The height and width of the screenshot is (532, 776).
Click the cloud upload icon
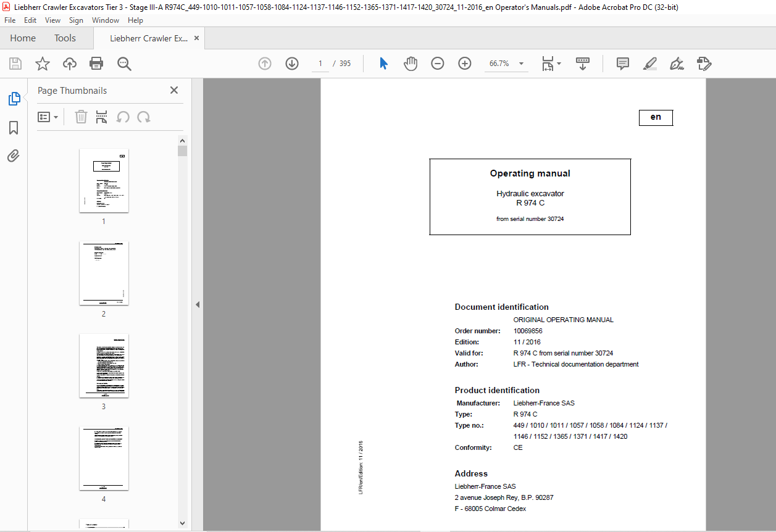70,64
